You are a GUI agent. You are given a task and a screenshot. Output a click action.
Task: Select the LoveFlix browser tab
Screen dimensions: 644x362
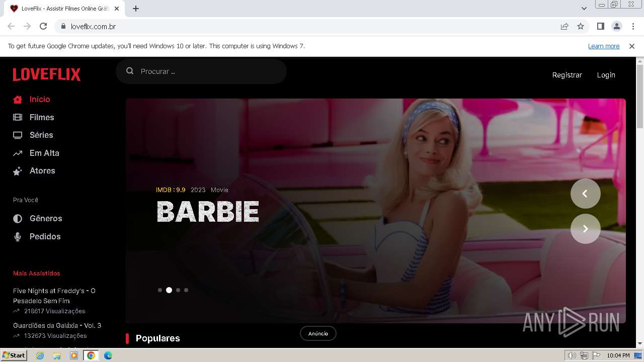pos(65,9)
